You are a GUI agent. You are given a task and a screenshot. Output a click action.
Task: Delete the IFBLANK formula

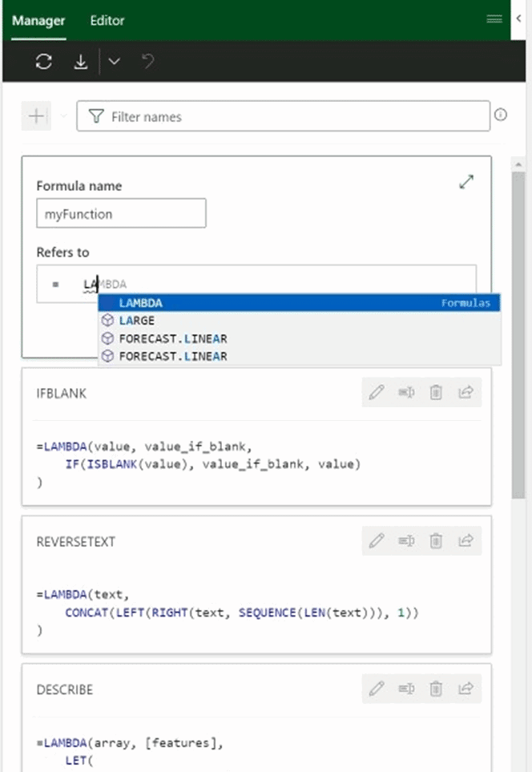(436, 392)
